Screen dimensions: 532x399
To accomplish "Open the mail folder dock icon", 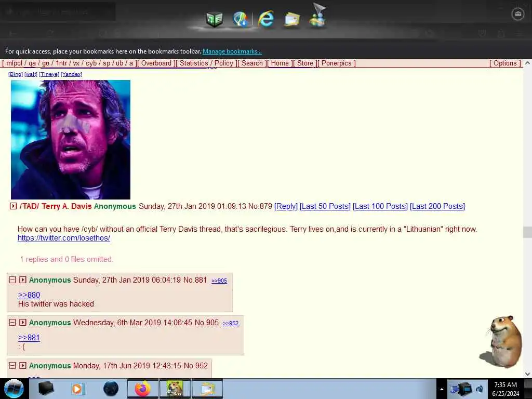I will pyautogui.click(x=292, y=19).
